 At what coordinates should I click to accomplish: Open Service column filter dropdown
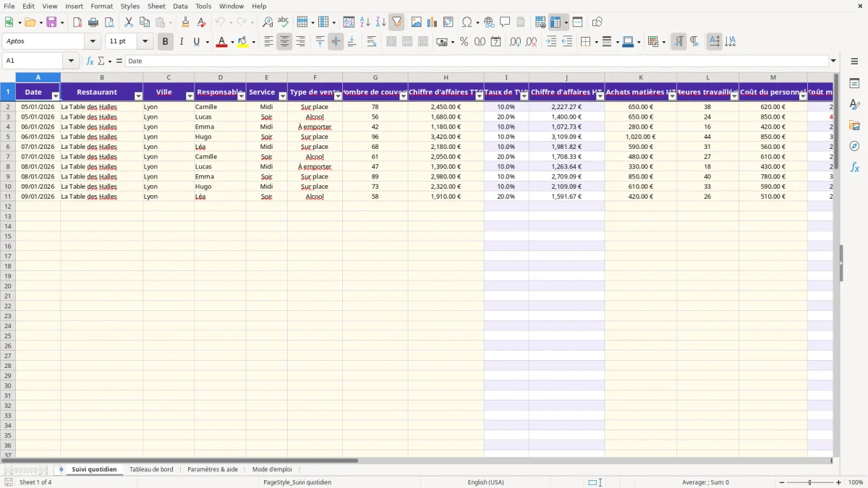283,96
